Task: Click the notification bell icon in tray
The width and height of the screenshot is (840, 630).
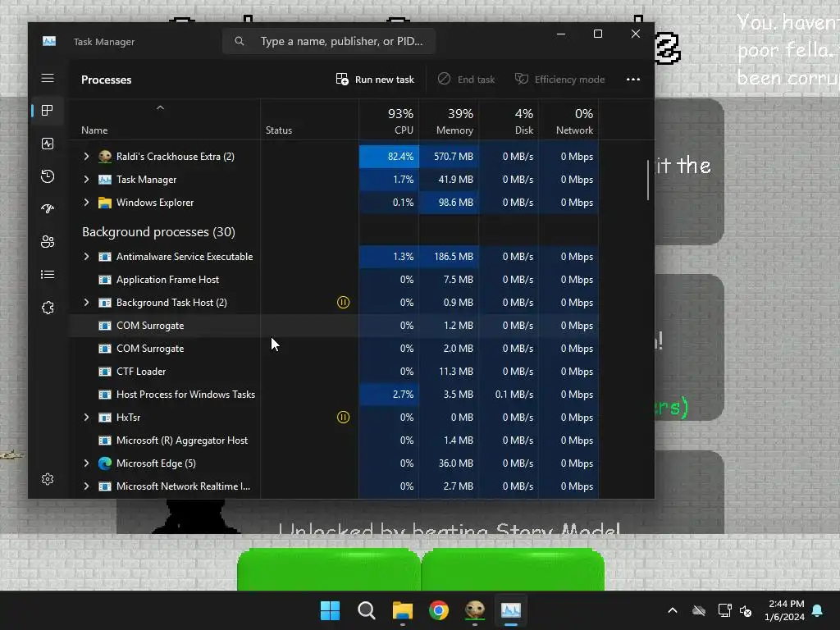Action: coord(817,610)
